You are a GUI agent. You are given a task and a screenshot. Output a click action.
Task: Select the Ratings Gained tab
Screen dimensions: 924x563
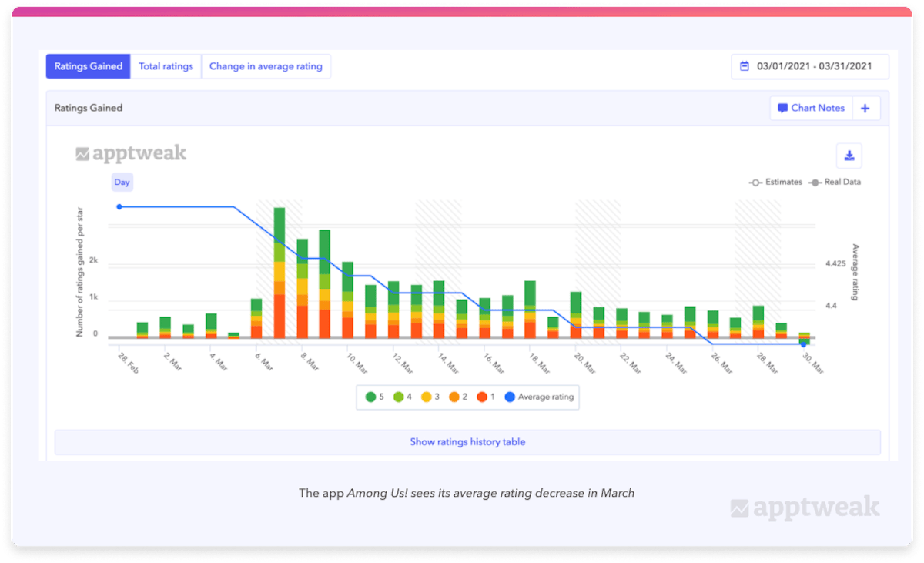coord(88,66)
